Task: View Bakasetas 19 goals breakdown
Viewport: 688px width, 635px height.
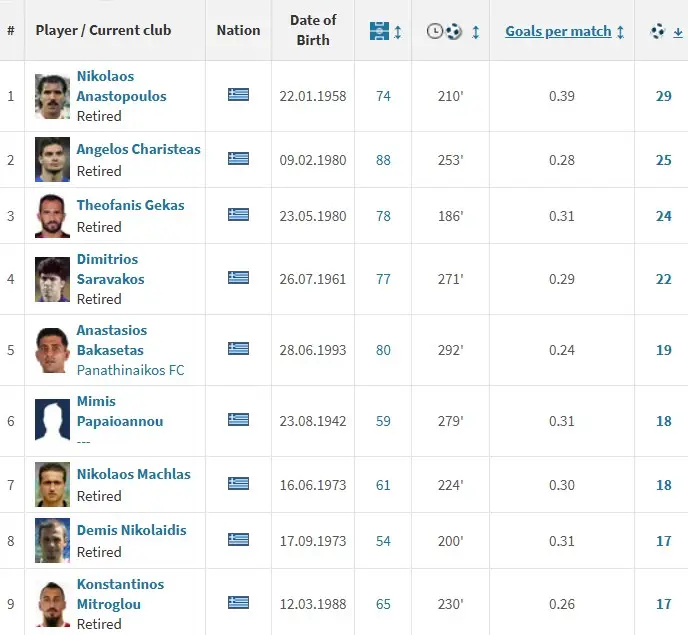Action: (663, 350)
